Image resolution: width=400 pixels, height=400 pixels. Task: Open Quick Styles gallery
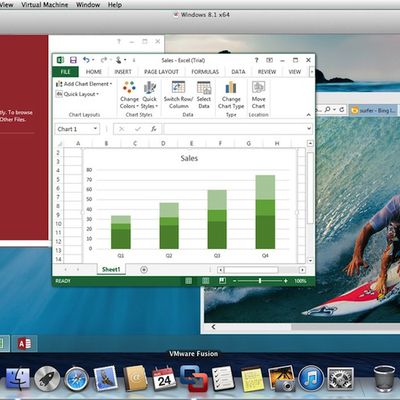[149, 95]
